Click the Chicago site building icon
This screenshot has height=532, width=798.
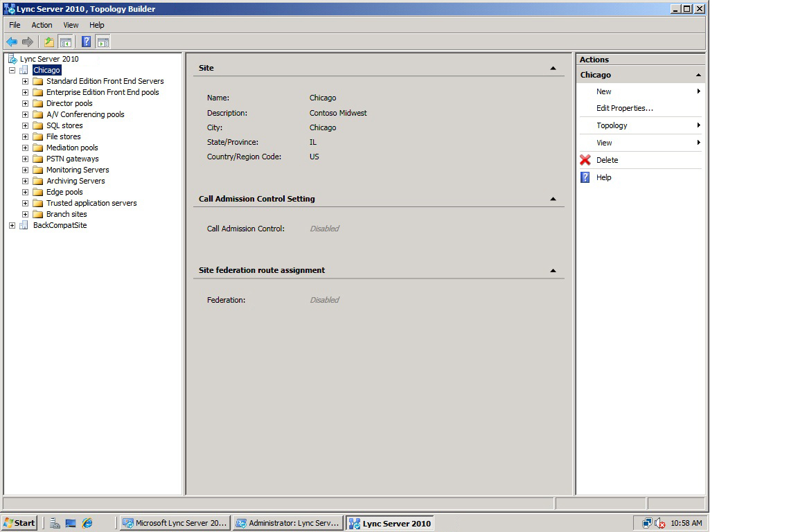tap(24, 70)
